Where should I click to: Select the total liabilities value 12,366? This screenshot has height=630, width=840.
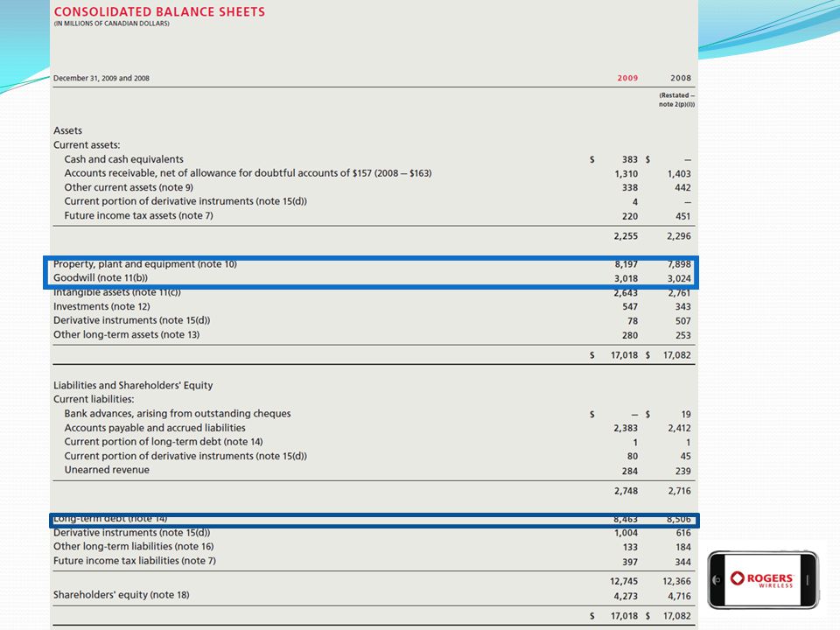click(x=677, y=581)
